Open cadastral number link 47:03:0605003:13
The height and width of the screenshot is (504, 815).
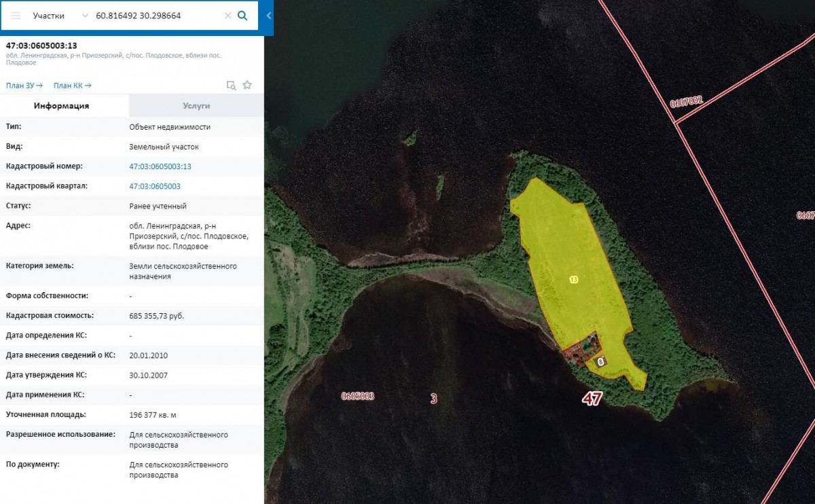[x=160, y=166]
